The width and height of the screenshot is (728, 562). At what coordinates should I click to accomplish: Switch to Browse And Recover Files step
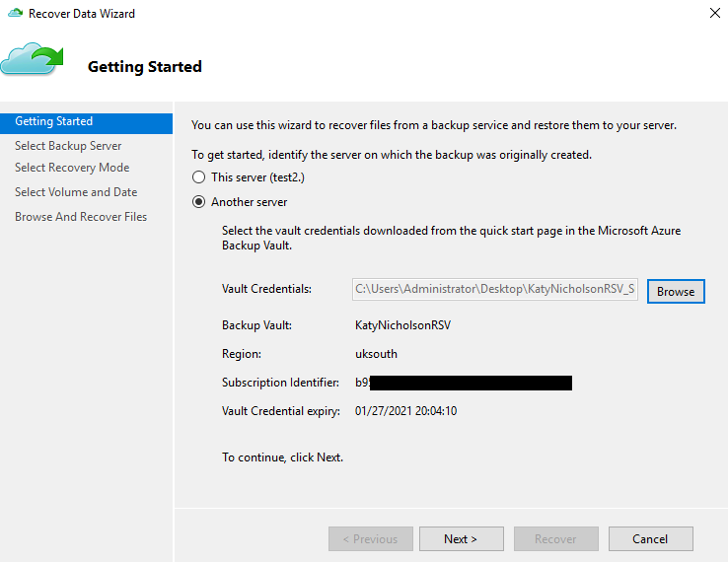click(81, 217)
